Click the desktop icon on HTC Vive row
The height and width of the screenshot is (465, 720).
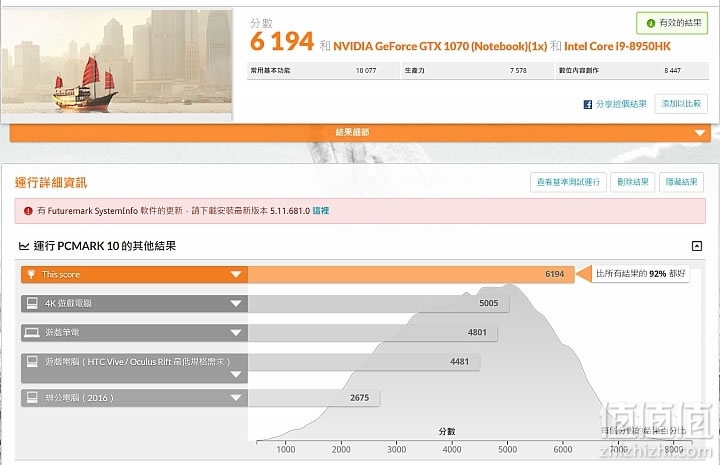point(32,362)
